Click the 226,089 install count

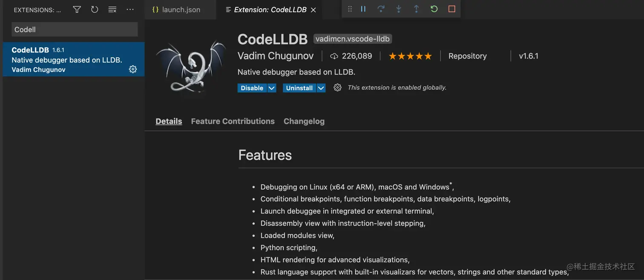click(x=351, y=56)
